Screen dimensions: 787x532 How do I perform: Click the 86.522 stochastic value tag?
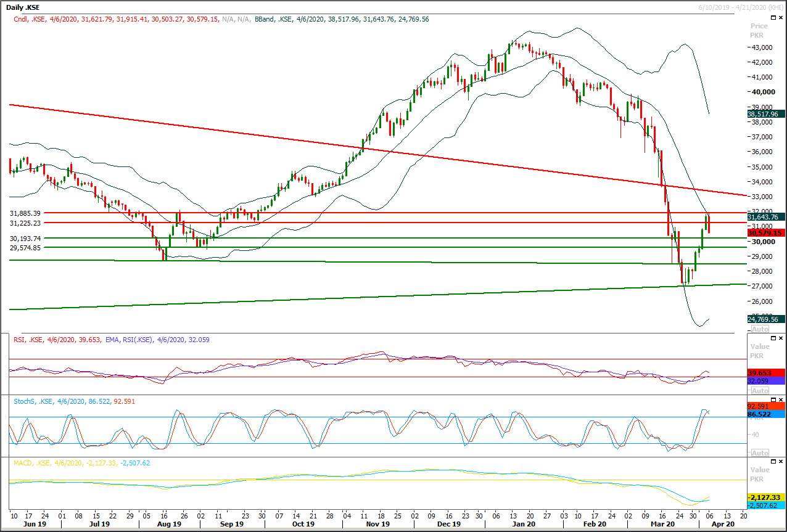click(x=766, y=415)
